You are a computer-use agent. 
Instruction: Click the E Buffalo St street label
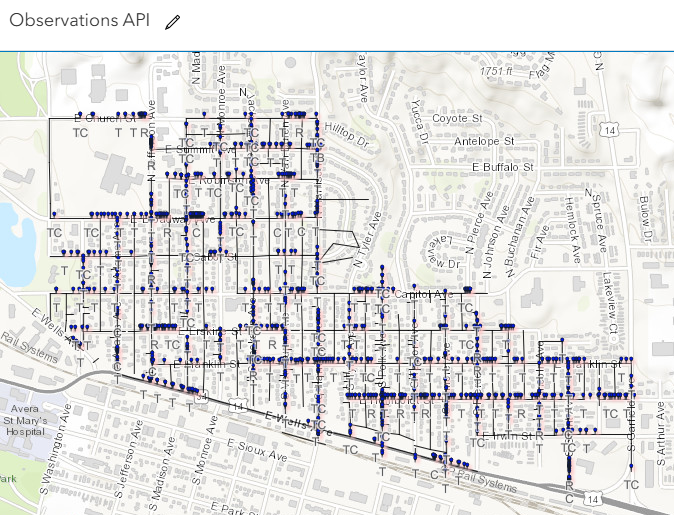click(x=502, y=167)
